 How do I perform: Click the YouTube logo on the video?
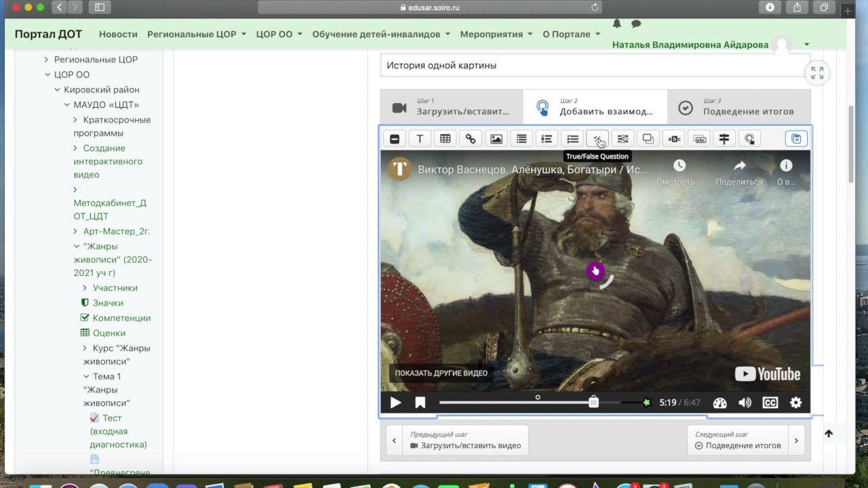(x=768, y=374)
